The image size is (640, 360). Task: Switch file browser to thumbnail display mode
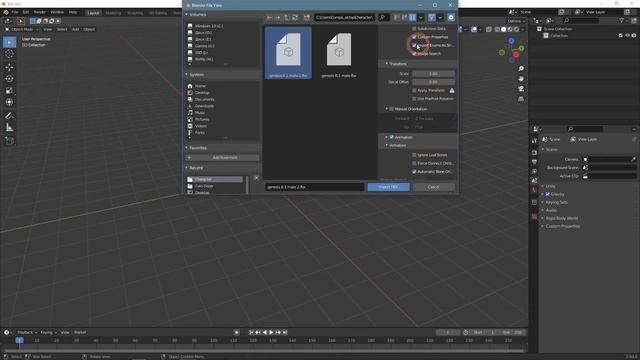413,18
